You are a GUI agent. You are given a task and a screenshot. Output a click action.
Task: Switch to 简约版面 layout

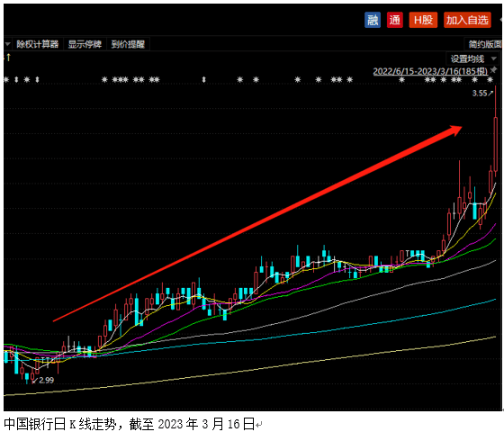(484, 44)
